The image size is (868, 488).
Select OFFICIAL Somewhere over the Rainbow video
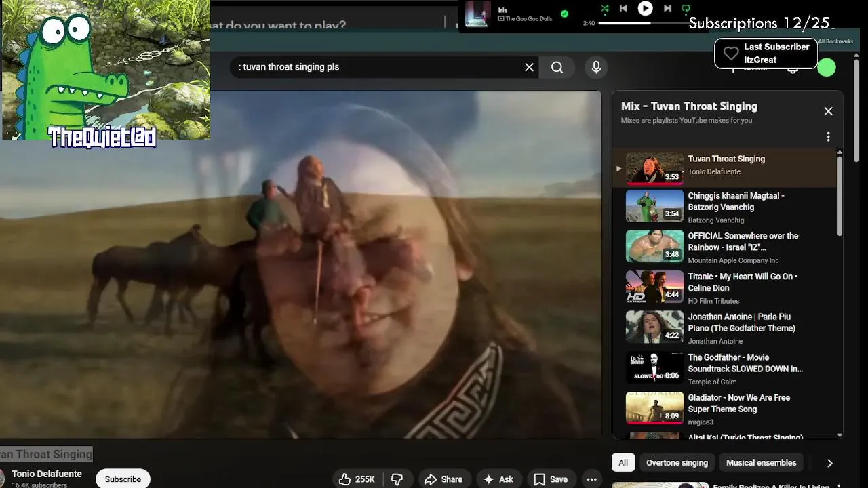726,247
